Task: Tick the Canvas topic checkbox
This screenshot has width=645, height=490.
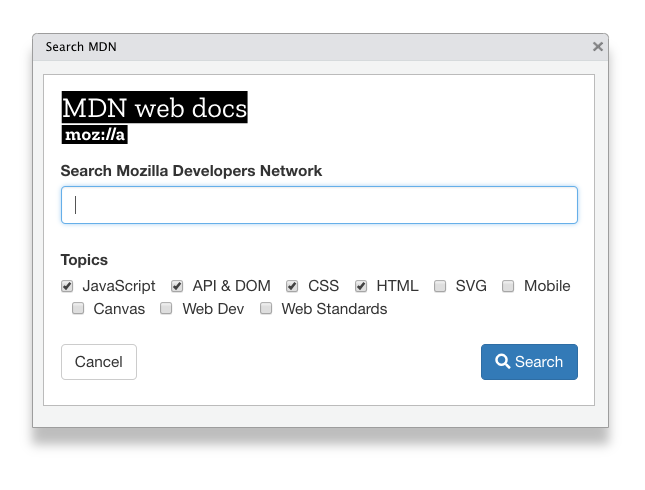Action: click(x=78, y=308)
